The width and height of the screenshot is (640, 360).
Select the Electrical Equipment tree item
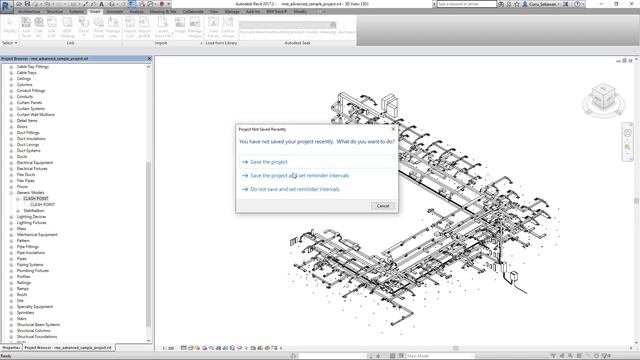(x=35, y=163)
